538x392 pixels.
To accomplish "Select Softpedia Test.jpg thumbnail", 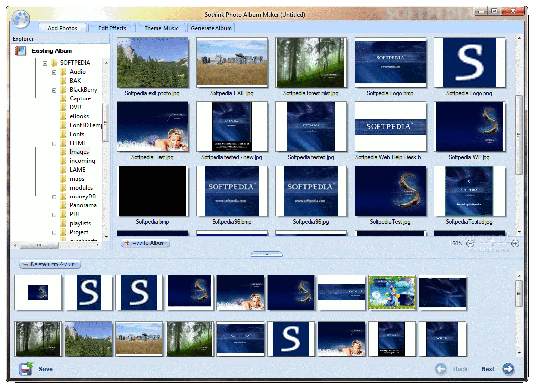I will tap(153, 127).
